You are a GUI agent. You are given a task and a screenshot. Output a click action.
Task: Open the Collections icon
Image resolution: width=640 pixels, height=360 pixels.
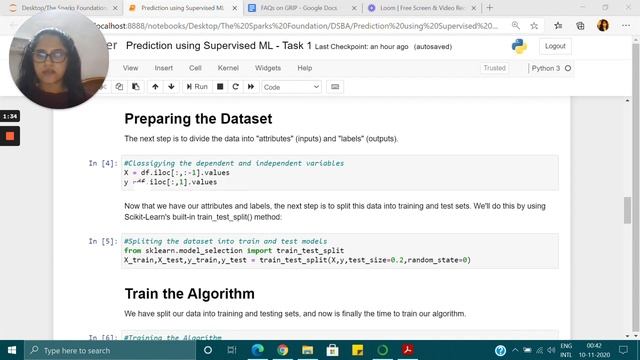pos(580,26)
